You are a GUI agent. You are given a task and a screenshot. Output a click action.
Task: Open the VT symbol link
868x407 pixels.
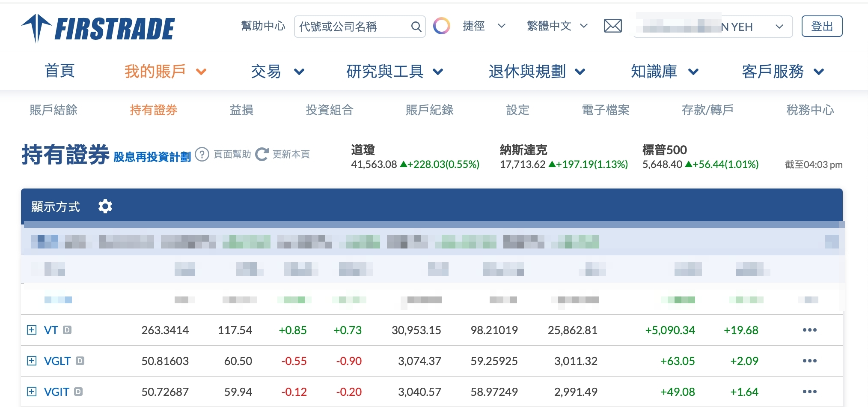(x=51, y=330)
